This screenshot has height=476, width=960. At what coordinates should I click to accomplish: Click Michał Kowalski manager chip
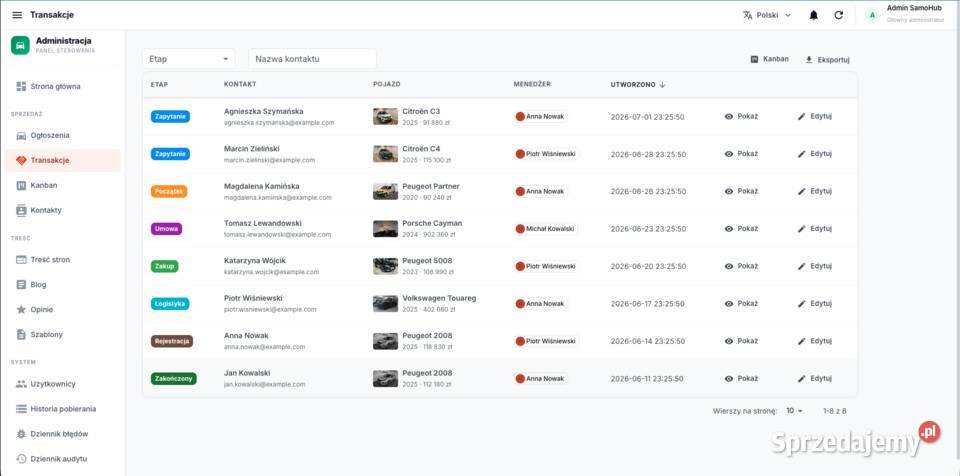tap(546, 229)
